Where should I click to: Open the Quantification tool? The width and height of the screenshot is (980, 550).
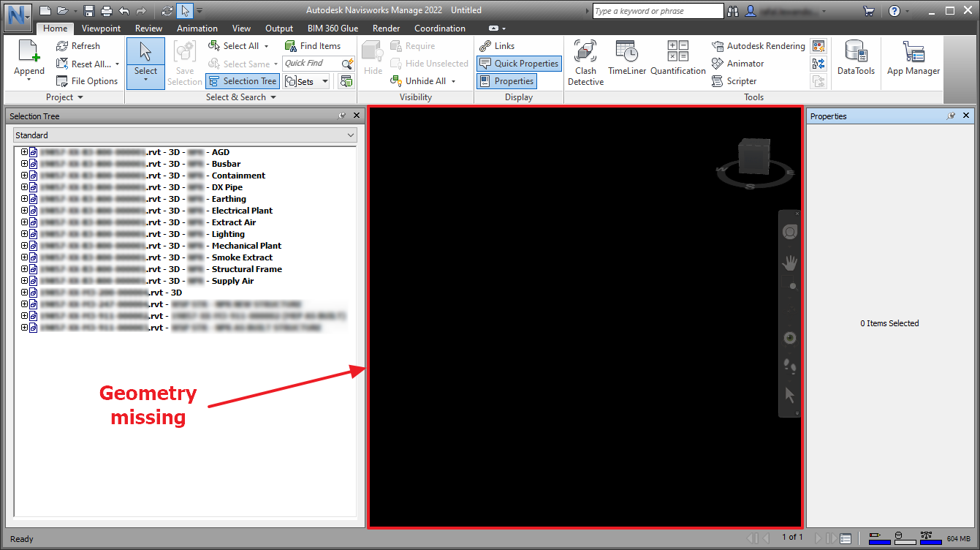[x=678, y=58]
